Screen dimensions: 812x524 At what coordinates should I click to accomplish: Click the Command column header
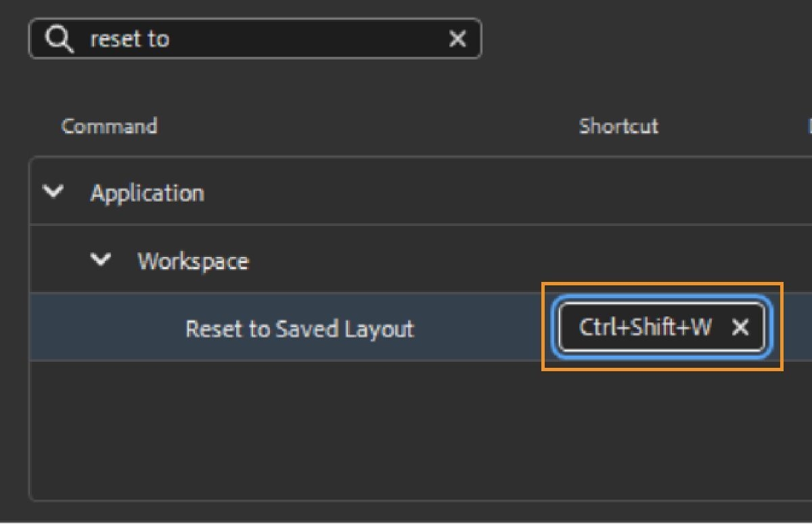[x=110, y=126]
